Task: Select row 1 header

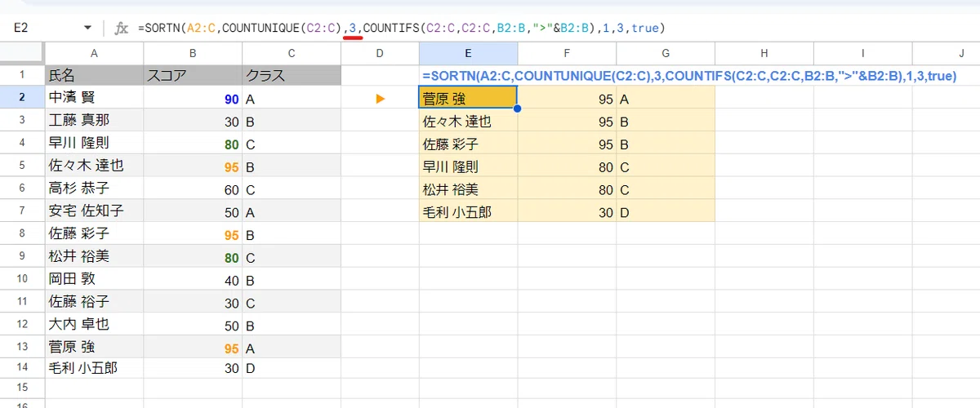Action: pyautogui.click(x=22, y=75)
